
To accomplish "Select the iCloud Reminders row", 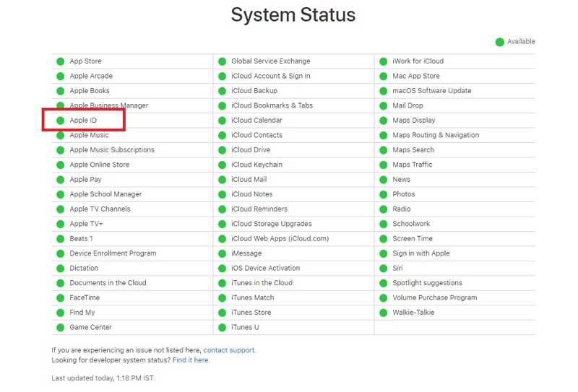I will click(x=294, y=209).
